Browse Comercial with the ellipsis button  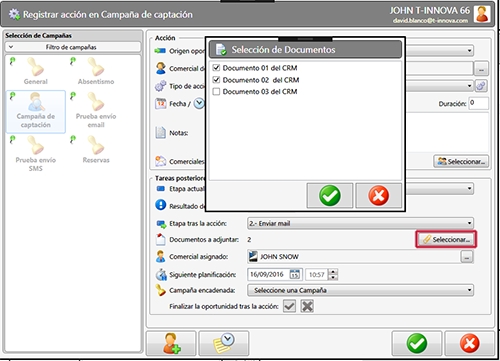(481, 69)
